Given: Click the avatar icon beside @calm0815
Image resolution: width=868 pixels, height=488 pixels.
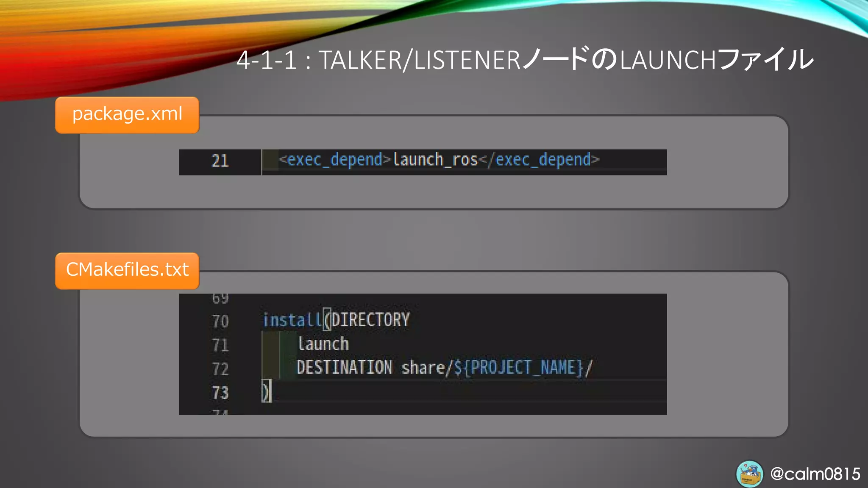Looking at the screenshot, I should point(749,474).
